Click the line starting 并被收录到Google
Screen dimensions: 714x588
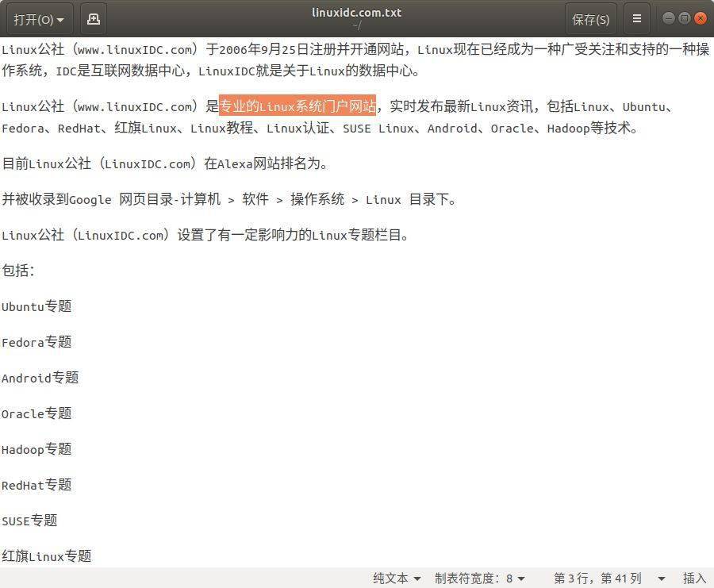coord(229,199)
